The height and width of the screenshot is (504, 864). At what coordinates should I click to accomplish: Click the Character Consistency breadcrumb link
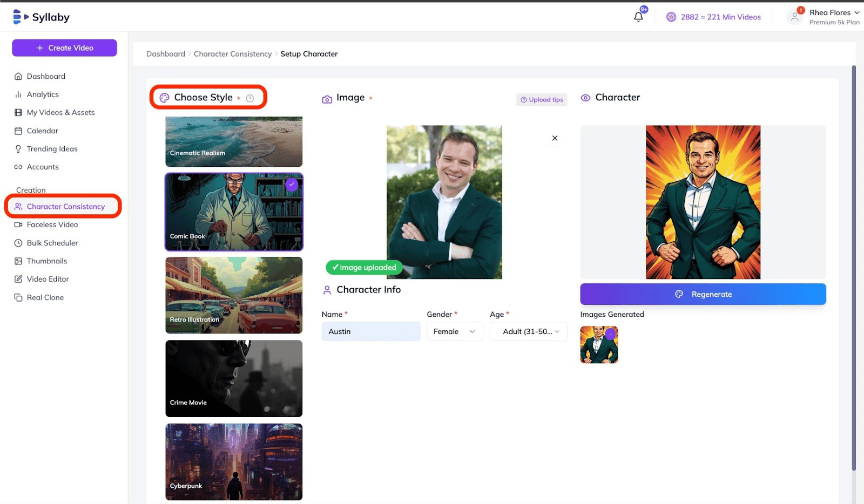[x=233, y=54]
